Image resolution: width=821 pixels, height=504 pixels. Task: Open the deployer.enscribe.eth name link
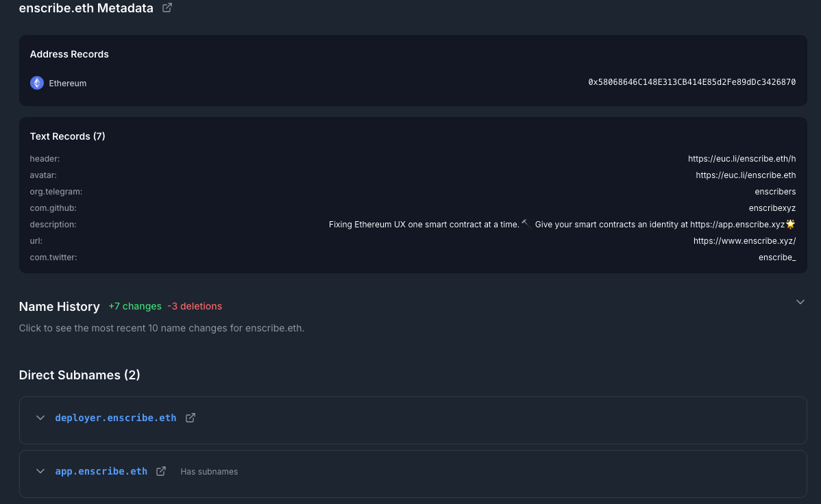[115, 418]
